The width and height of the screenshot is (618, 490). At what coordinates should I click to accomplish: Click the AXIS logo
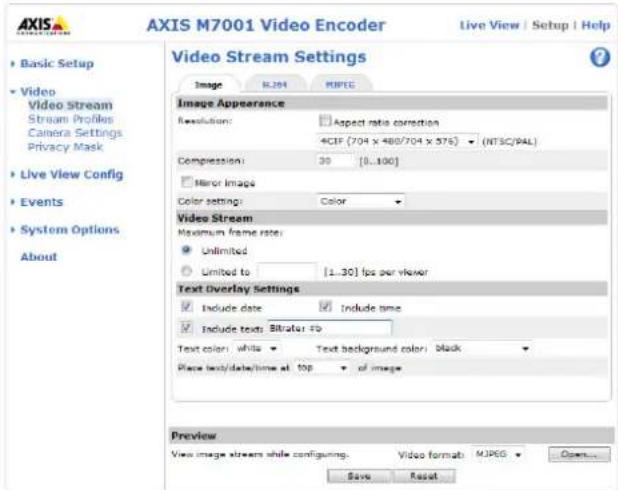click(x=43, y=26)
